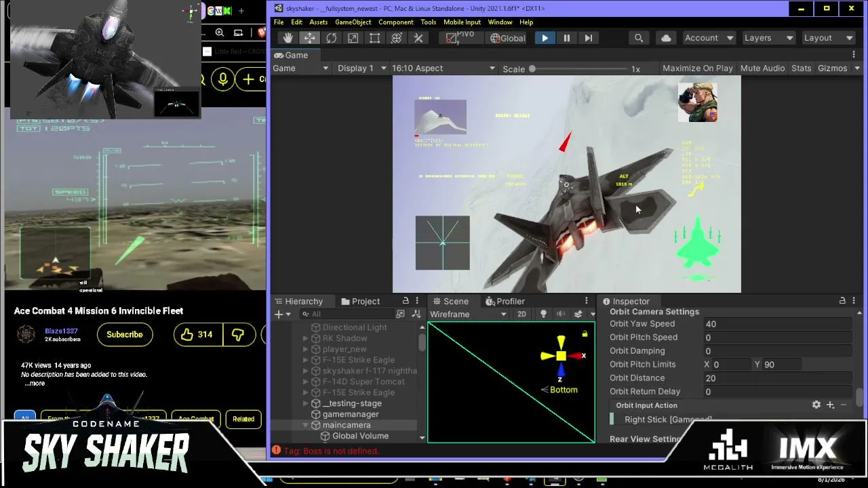
Task: Switch to the Profiler tab
Action: coord(505,302)
